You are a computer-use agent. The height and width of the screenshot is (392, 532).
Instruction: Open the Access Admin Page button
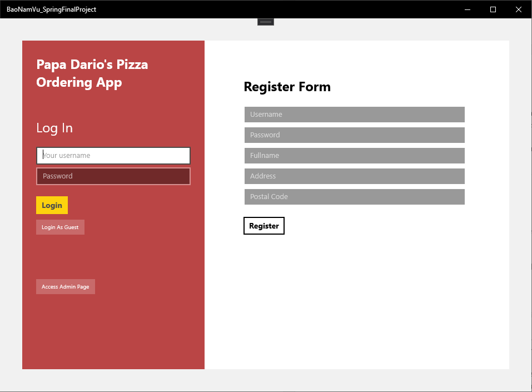pos(66,287)
